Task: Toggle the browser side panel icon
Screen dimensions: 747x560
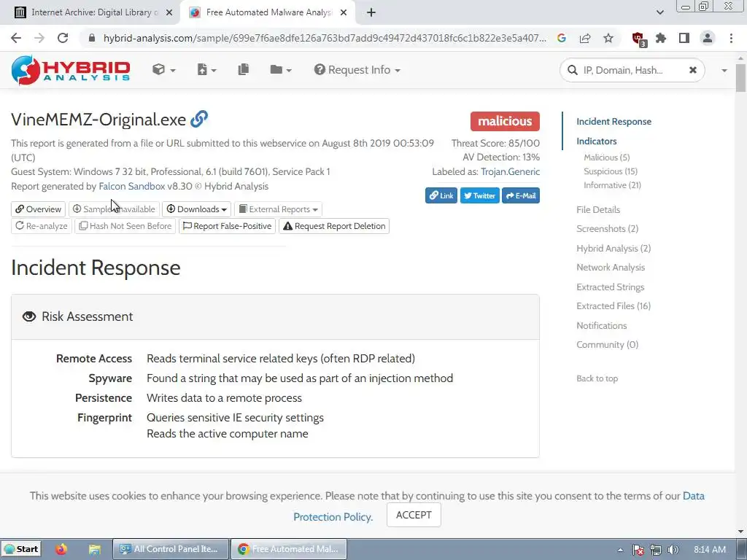Action: (684, 38)
